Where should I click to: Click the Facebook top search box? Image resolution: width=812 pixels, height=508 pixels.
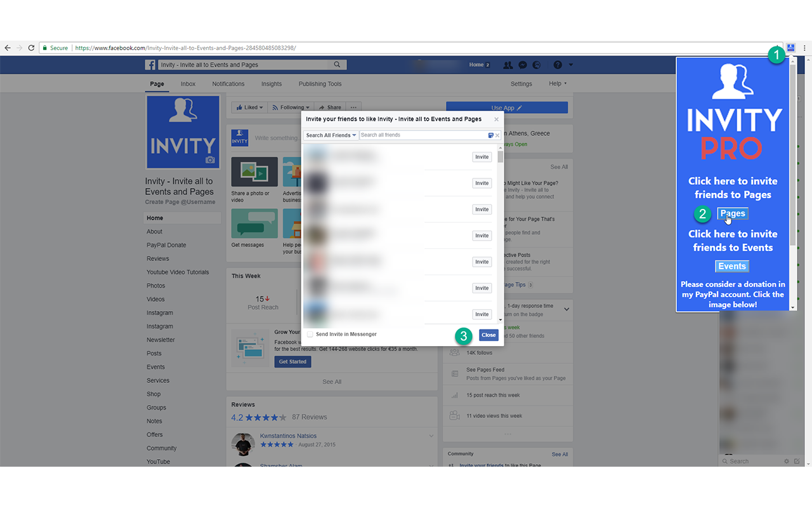click(244, 65)
